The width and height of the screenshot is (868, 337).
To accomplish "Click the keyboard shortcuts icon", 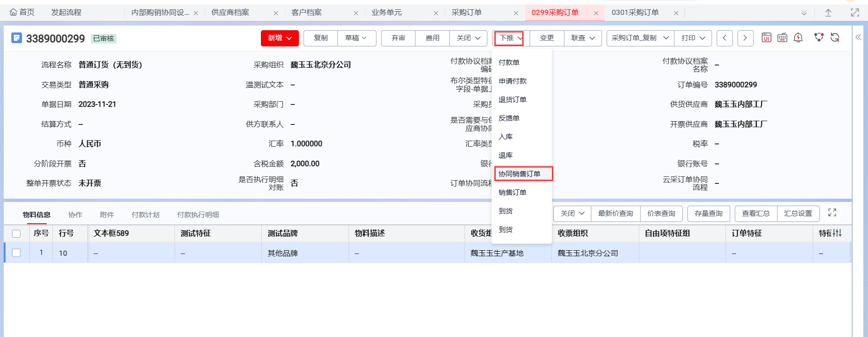I will click(782, 38).
